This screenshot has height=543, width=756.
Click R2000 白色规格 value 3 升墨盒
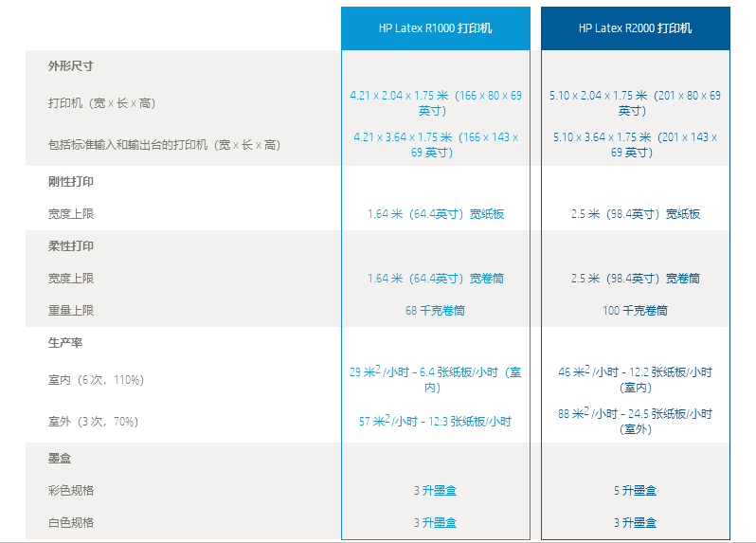click(636, 523)
